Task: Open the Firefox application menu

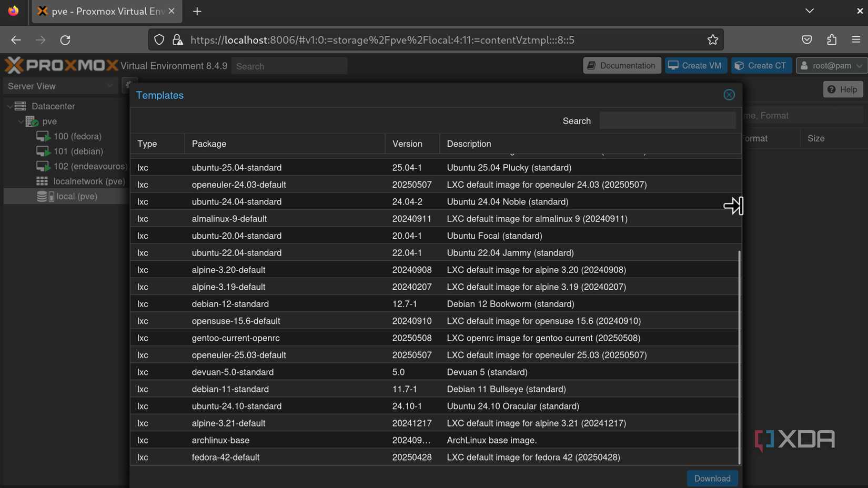Action: [856, 39]
